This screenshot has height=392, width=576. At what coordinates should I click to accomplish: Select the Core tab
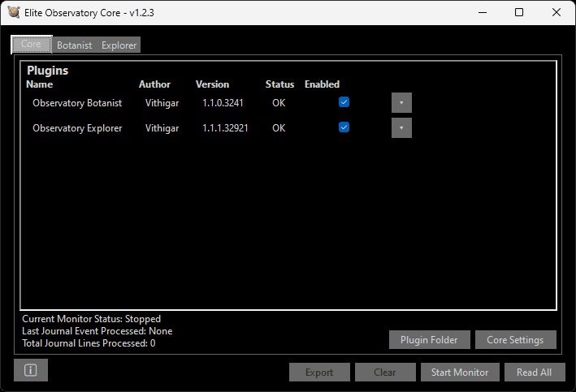tap(31, 45)
